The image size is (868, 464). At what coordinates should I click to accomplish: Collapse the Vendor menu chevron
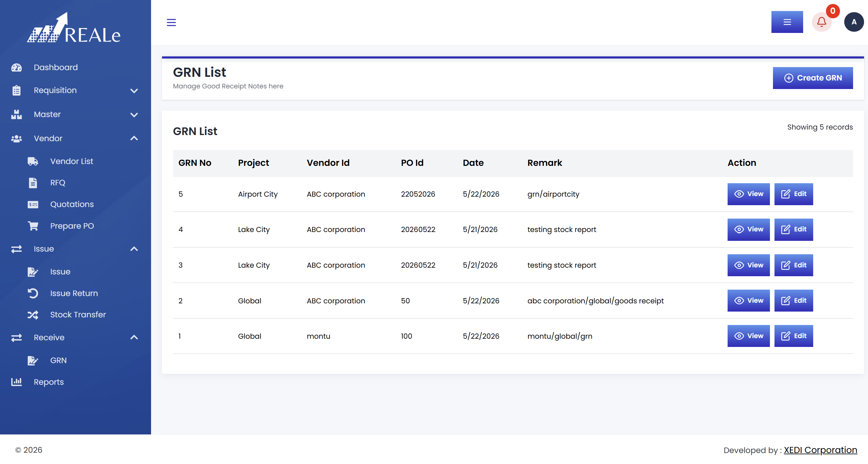click(x=134, y=138)
